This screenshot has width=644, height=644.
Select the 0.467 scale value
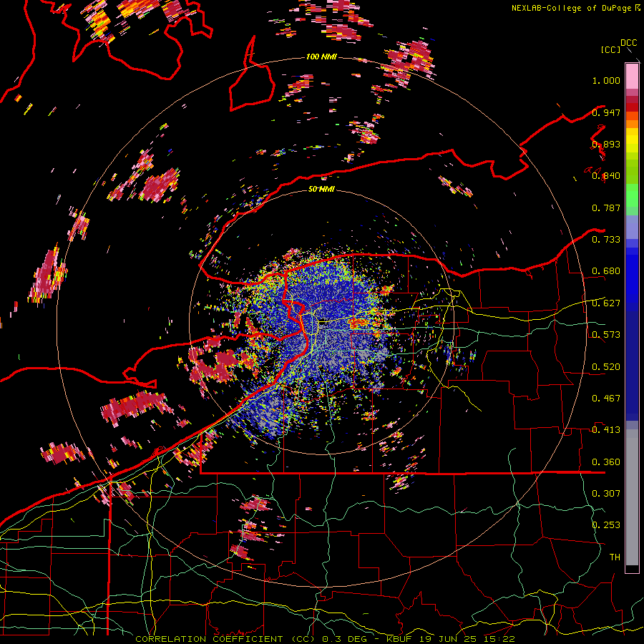pyautogui.click(x=606, y=399)
